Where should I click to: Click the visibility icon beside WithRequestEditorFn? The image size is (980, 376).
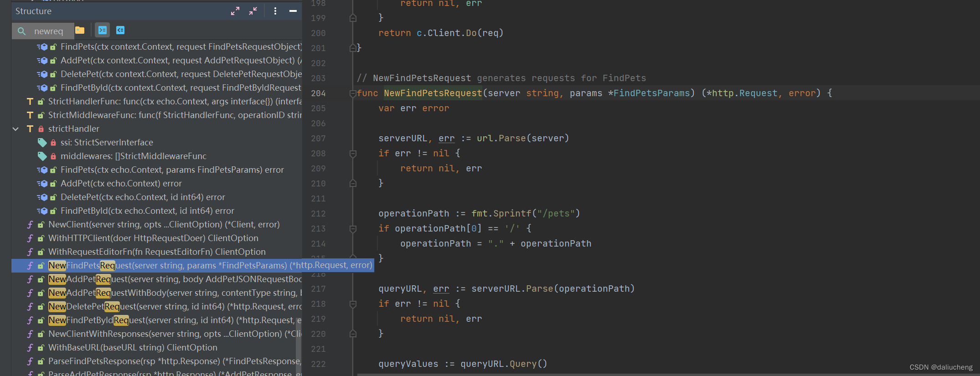(41, 252)
